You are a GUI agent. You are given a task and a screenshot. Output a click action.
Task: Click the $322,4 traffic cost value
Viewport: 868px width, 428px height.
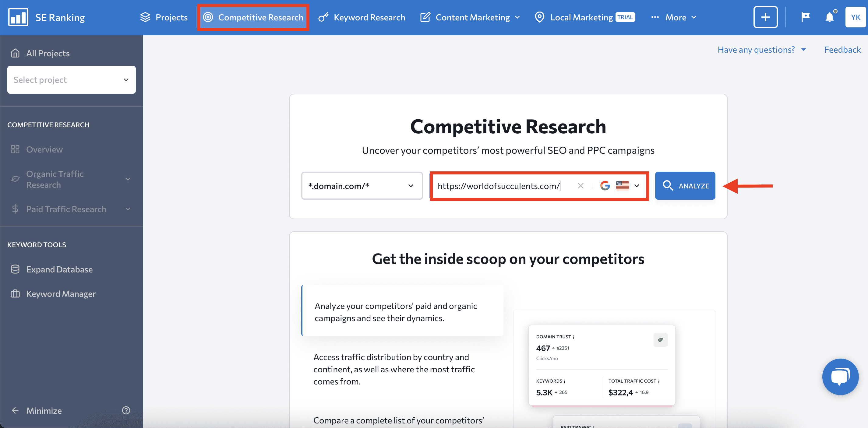[621, 393]
